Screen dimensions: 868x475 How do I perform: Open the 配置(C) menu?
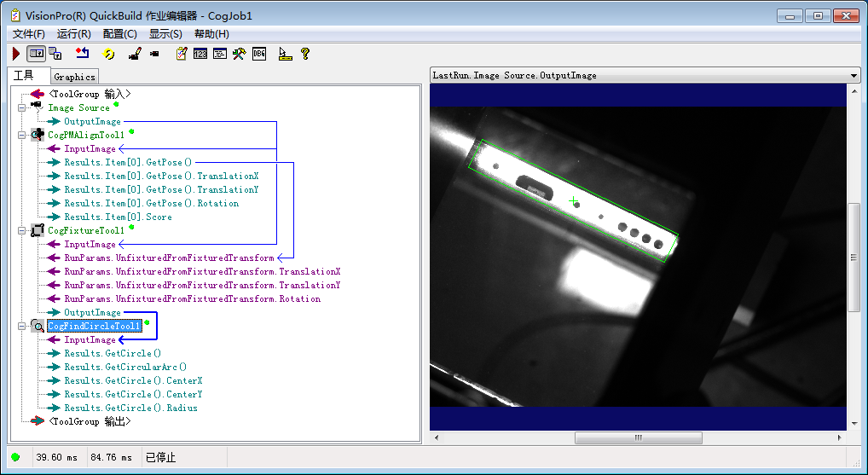[x=119, y=34]
